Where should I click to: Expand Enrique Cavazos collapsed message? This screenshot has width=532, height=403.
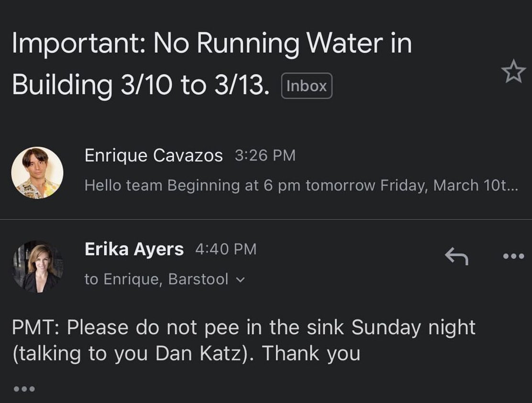(266, 172)
